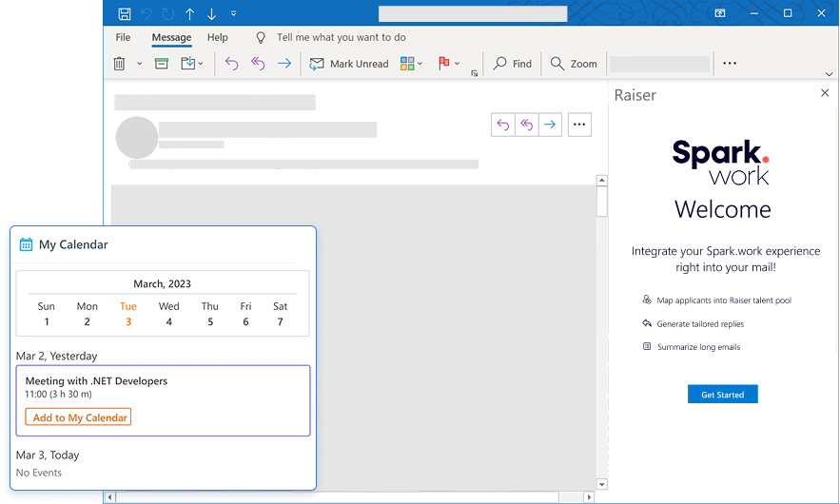Click the My Calendar icon

tap(26, 244)
